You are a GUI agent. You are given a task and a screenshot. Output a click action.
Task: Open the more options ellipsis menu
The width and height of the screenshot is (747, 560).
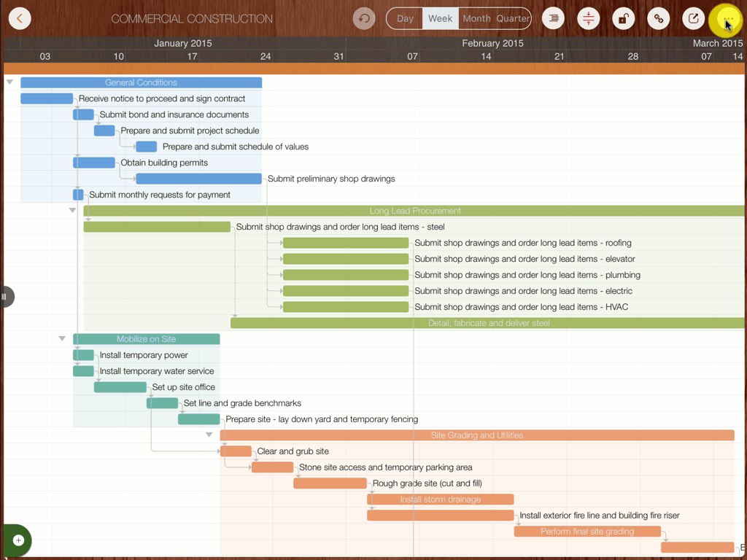pos(727,19)
